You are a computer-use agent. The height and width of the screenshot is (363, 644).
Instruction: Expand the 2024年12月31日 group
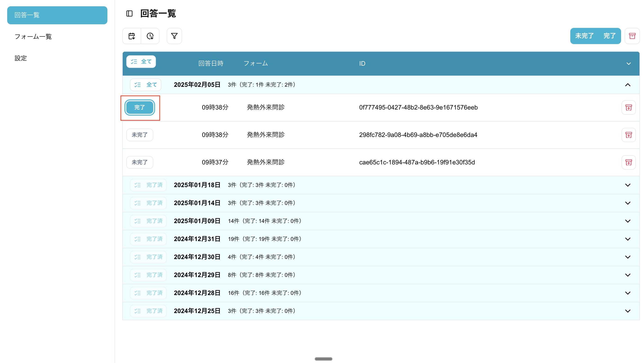click(628, 239)
